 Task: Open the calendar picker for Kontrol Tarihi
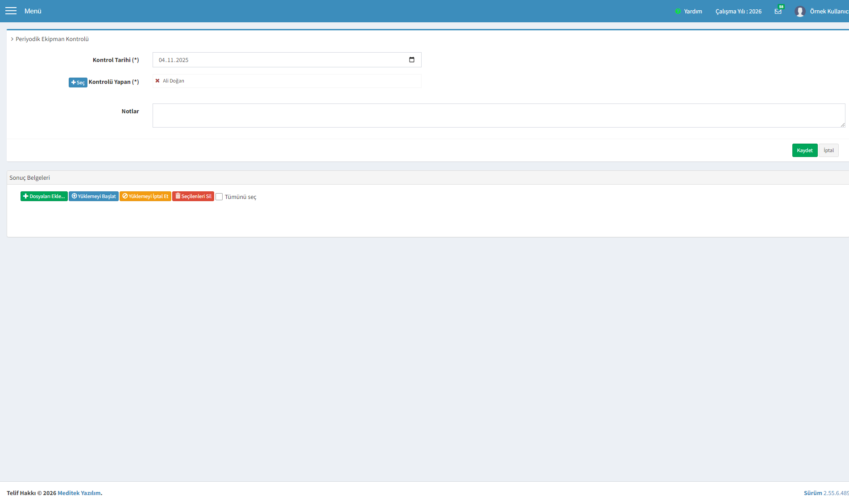click(x=412, y=60)
